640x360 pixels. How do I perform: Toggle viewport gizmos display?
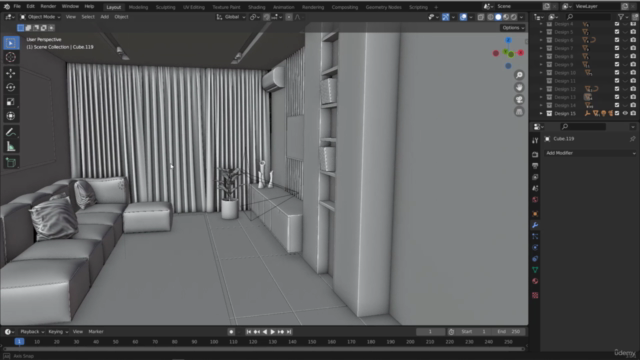pos(446,17)
